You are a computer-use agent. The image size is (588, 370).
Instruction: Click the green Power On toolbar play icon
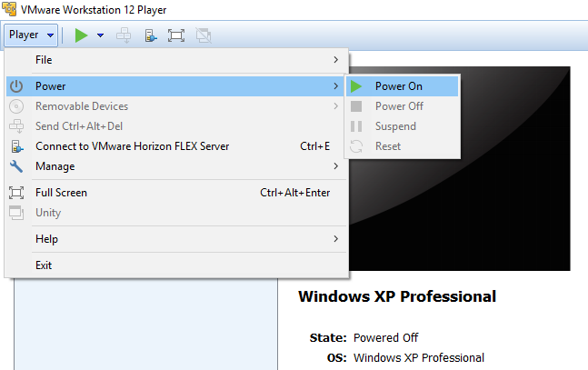[81, 35]
